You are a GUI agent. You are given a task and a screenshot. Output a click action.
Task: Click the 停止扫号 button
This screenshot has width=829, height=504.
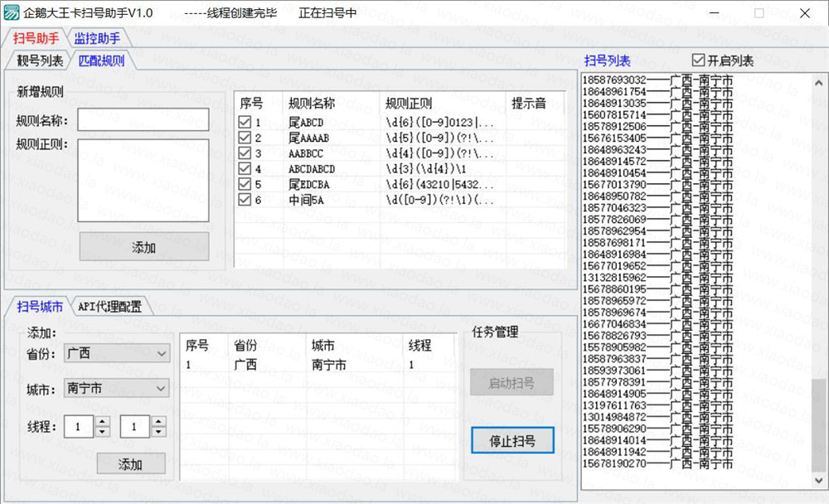pyautogui.click(x=511, y=440)
